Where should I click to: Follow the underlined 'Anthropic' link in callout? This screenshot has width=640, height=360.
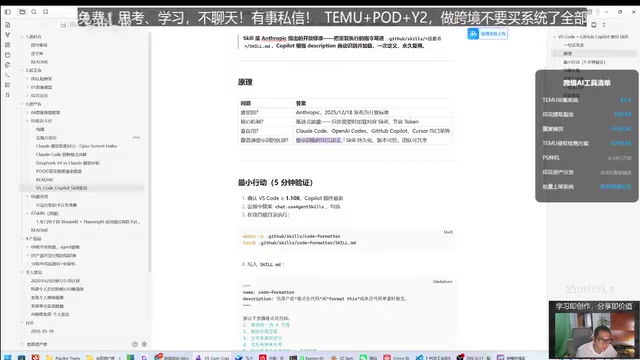coord(274,38)
